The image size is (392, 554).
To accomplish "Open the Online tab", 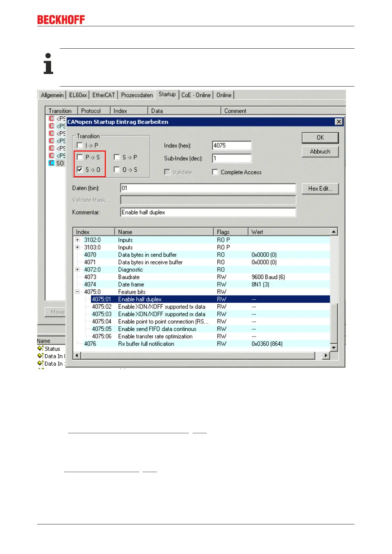I will pos(224,95).
